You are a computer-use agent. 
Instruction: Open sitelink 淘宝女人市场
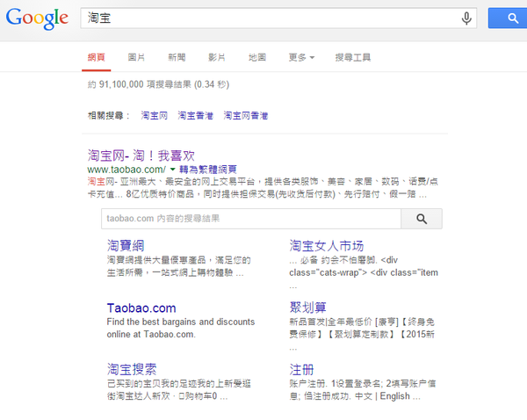(327, 246)
